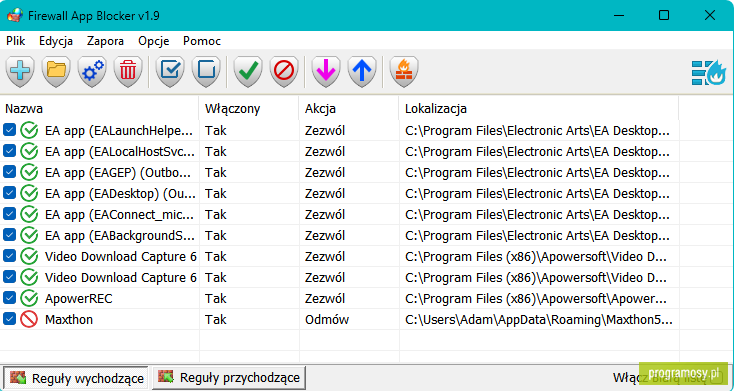Toggle checkbox for EA app (EADesktop) rule
This screenshot has height=391, width=734.
9,192
